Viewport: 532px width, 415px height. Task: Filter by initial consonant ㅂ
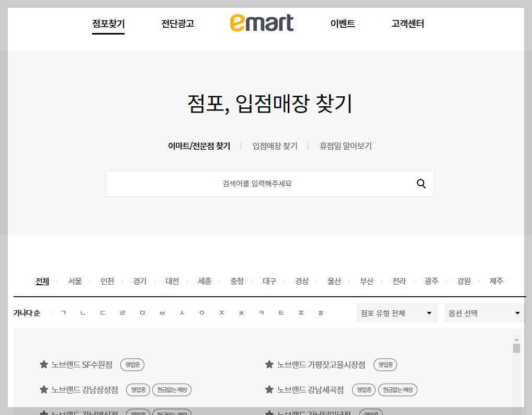(162, 313)
